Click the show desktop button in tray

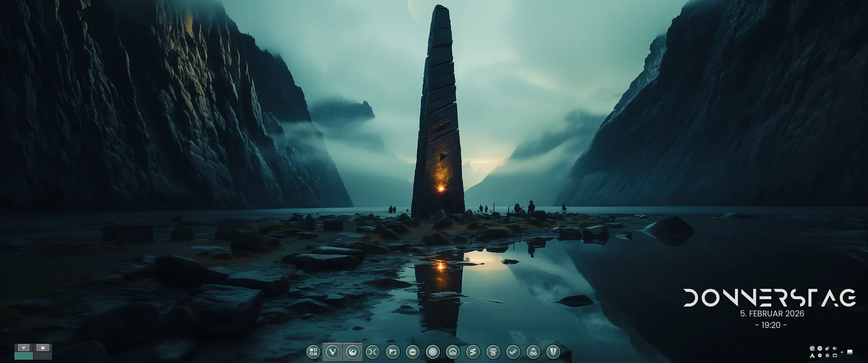tap(849, 352)
